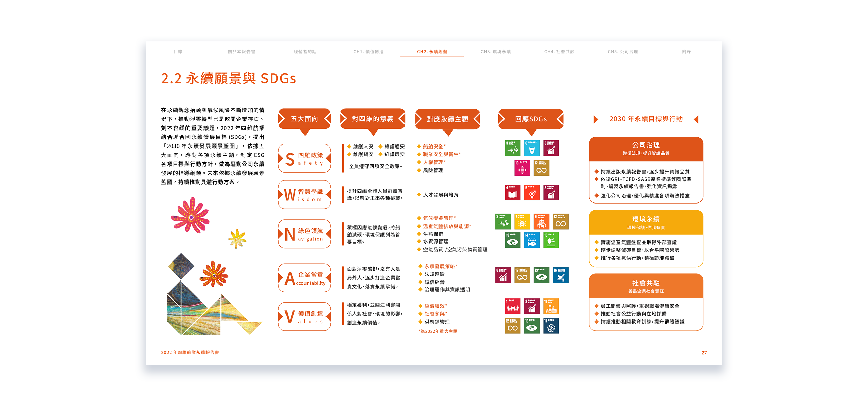Click the S Safety 四維政策 badge
868x407 pixels.
(x=304, y=158)
